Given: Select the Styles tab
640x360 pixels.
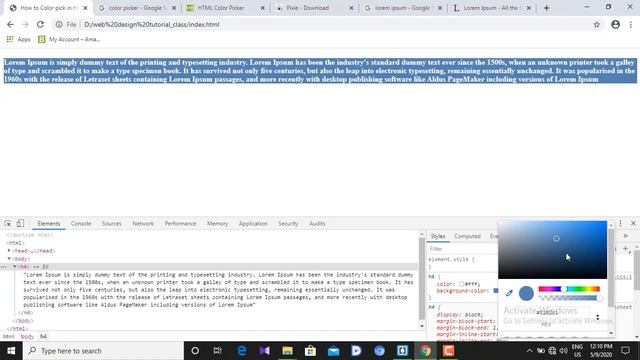Looking at the screenshot, I should point(438,236).
